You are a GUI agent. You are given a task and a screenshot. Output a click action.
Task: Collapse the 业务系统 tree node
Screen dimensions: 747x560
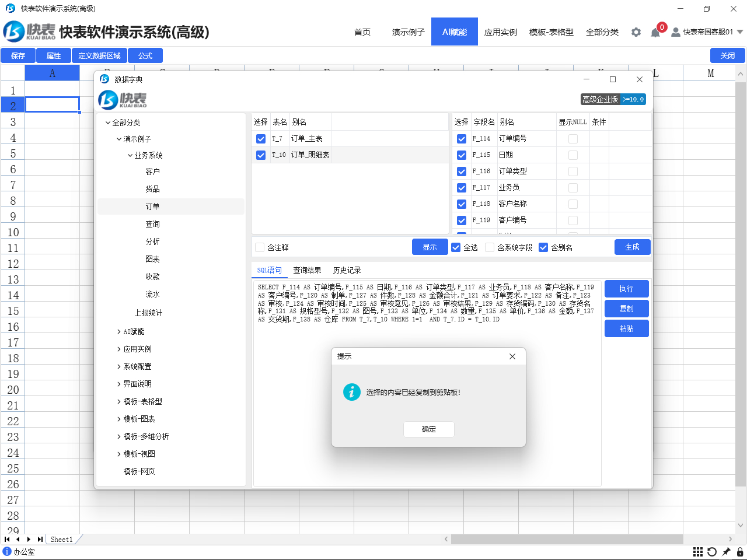coord(130,155)
